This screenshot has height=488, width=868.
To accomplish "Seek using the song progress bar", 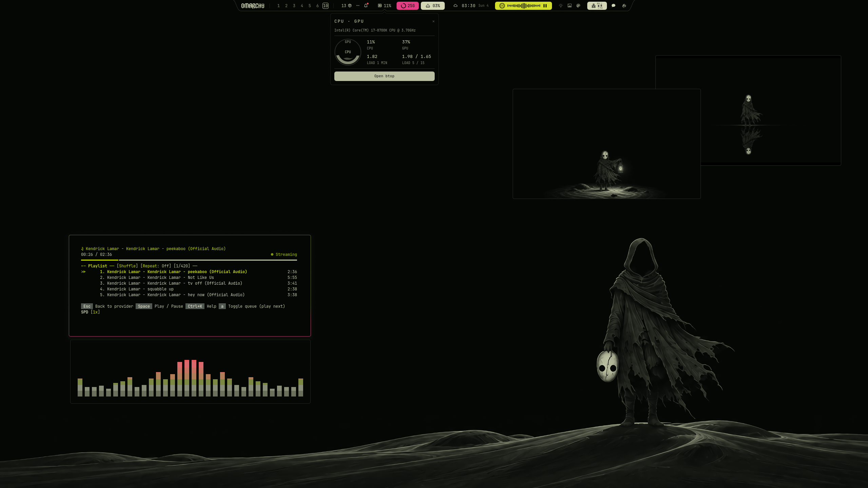I will 189,260.
